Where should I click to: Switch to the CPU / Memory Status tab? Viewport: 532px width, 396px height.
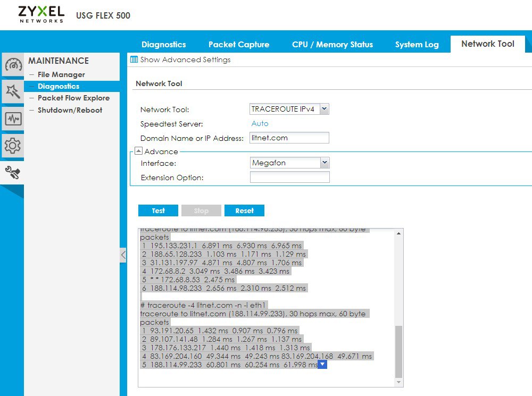click(x=332, y=45)
